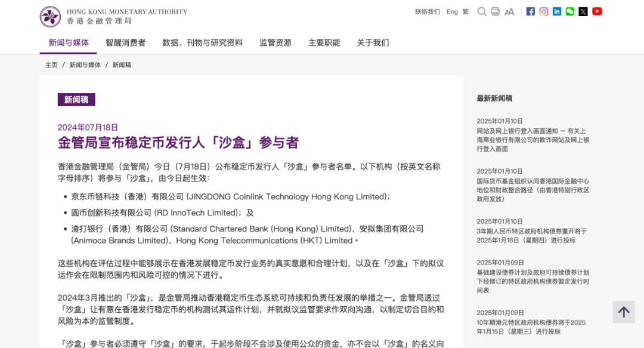Image resolution: width=644 pixels, height=348 pixels.
Task: Expand the 数据、刊物与研究资料 menu
Action: click(202, 42)
